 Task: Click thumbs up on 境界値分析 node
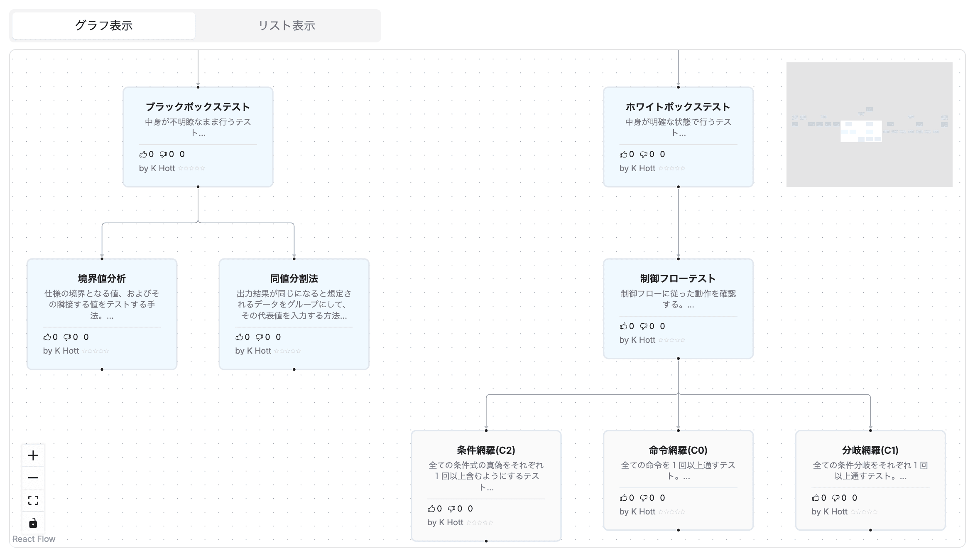click(47, 337)
